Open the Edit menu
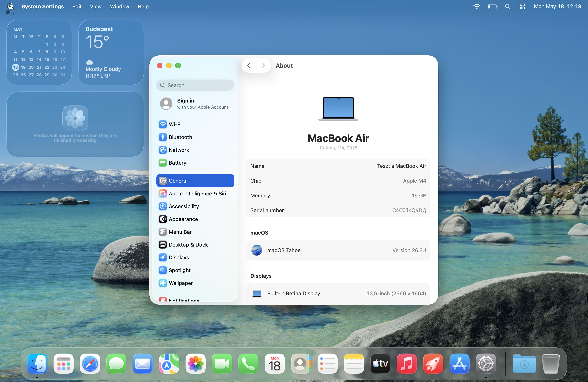588x382 pixels. coord(77,6)
